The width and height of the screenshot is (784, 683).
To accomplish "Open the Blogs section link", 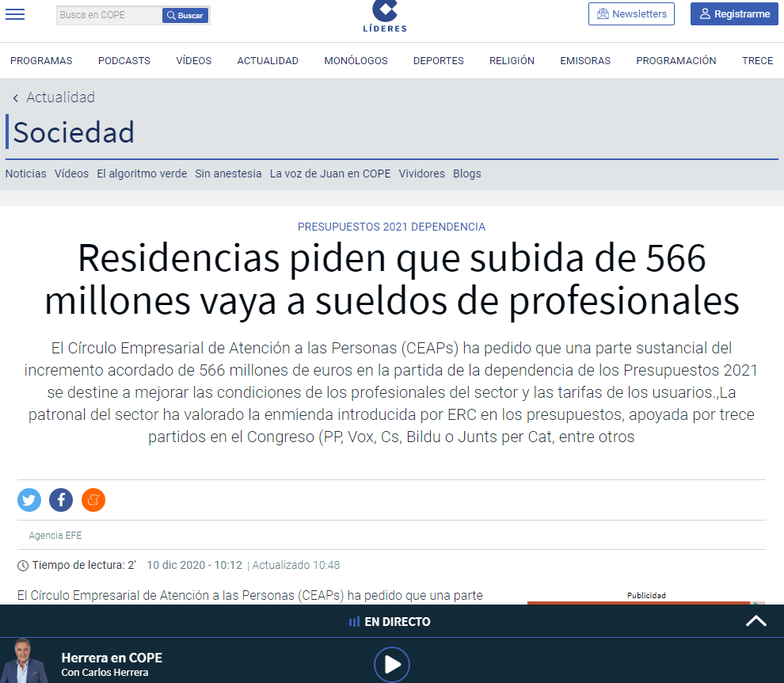I will (467, 174).
